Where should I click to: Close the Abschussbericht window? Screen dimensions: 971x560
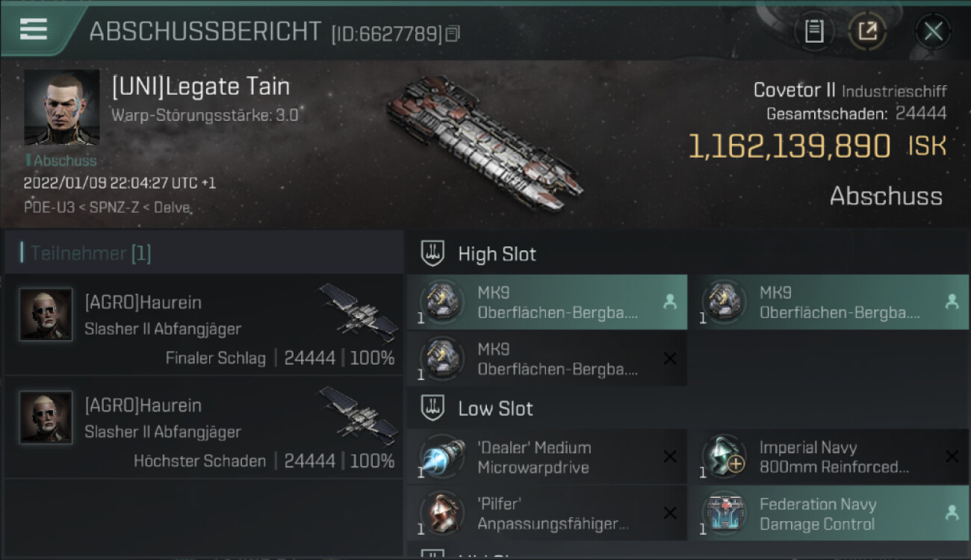pyautogui.click(x=933, y=31)
